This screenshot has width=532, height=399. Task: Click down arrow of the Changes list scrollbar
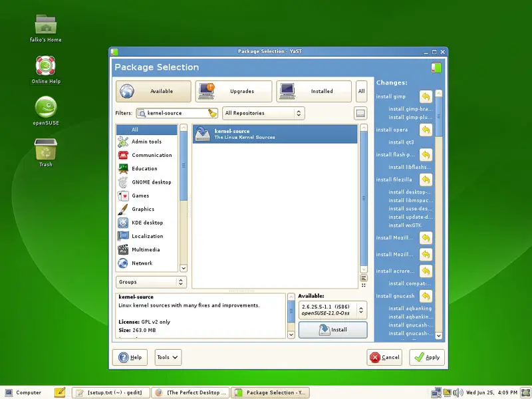pyautogui.click(x=439, y=336)
